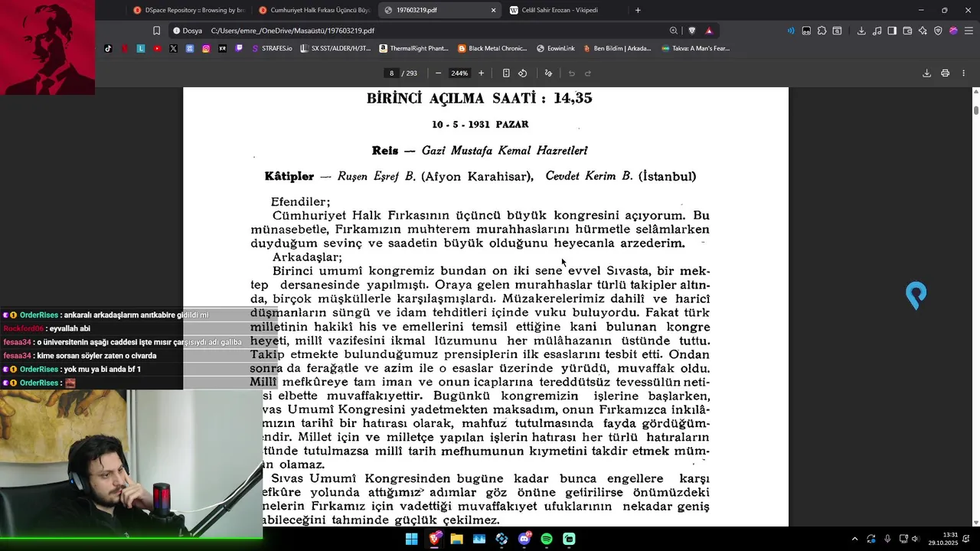This screenshot has height=551, width=980.
Task: Open the clock showing 13:31
Action: click(943, 539)
